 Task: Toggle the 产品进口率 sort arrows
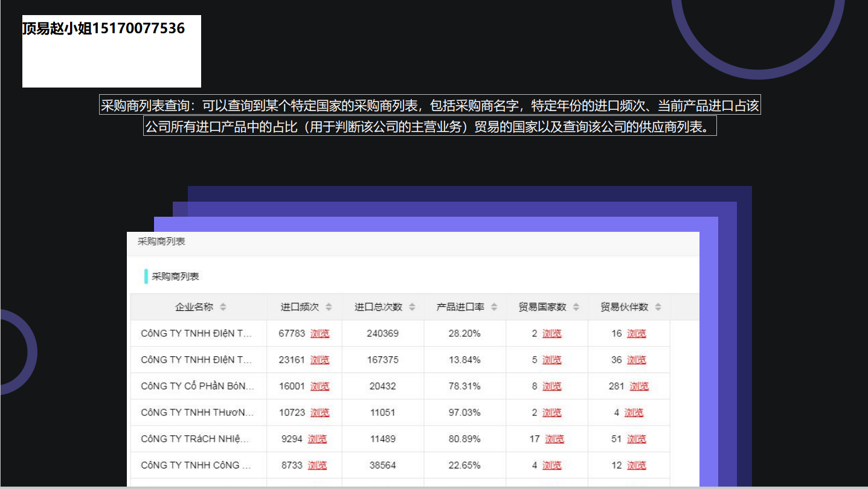point(494,307)
